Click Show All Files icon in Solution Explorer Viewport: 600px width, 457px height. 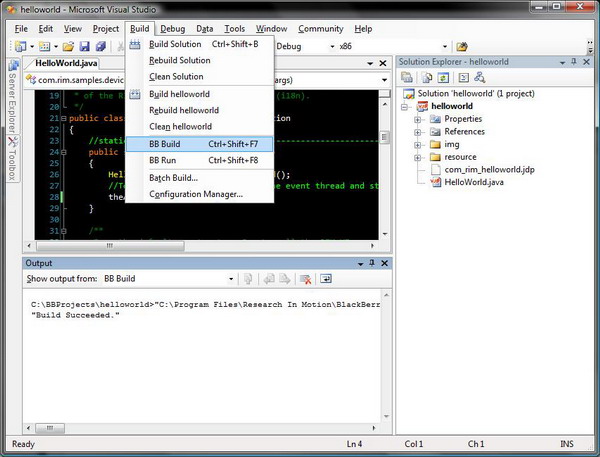(x=427, y=78)
